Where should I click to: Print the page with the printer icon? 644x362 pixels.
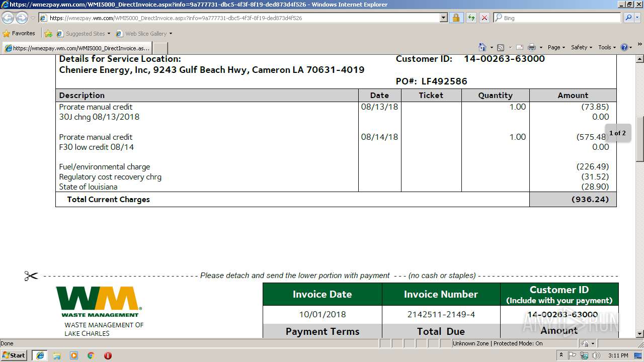[532, 47]
